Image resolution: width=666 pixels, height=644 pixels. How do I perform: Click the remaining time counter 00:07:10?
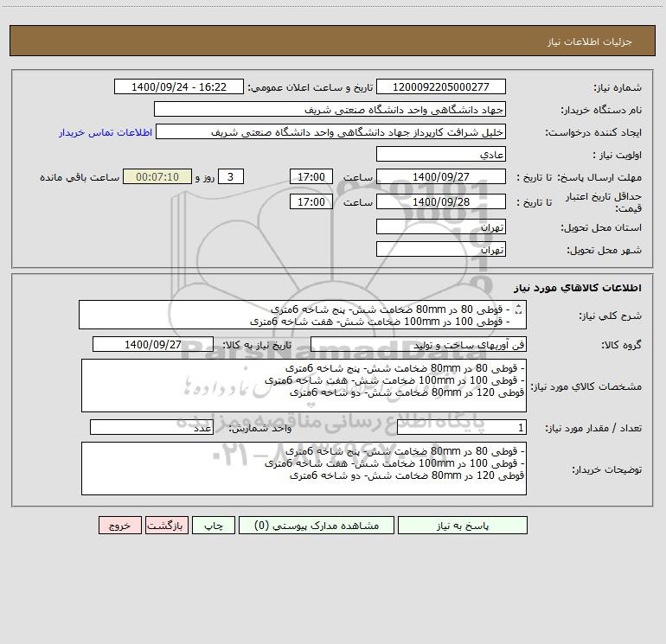click(157, 176)
